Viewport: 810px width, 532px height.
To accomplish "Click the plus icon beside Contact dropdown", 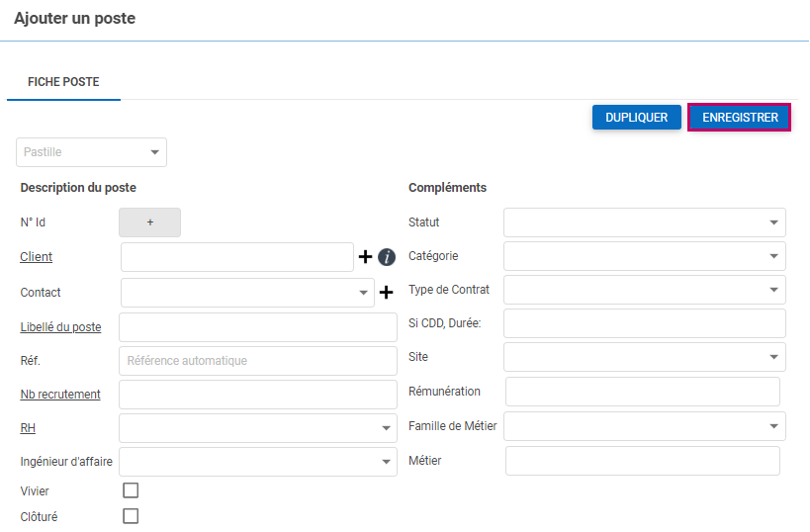I will 387,293.
